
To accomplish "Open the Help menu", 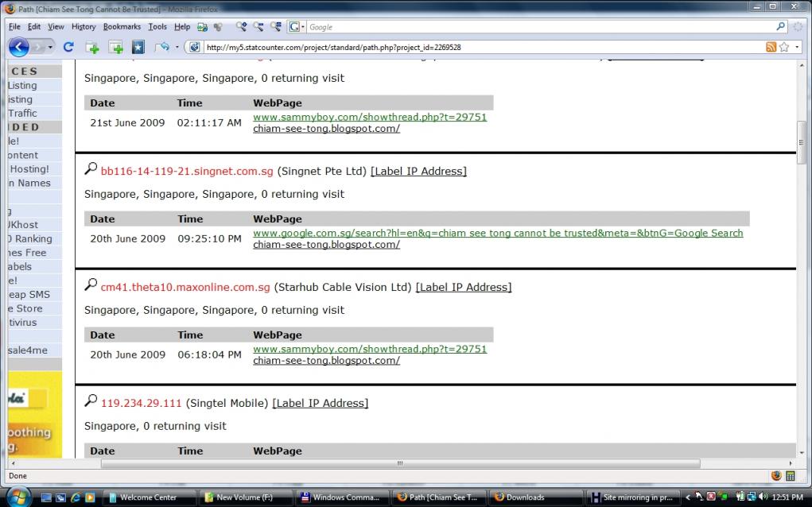I will pos(182,27).
